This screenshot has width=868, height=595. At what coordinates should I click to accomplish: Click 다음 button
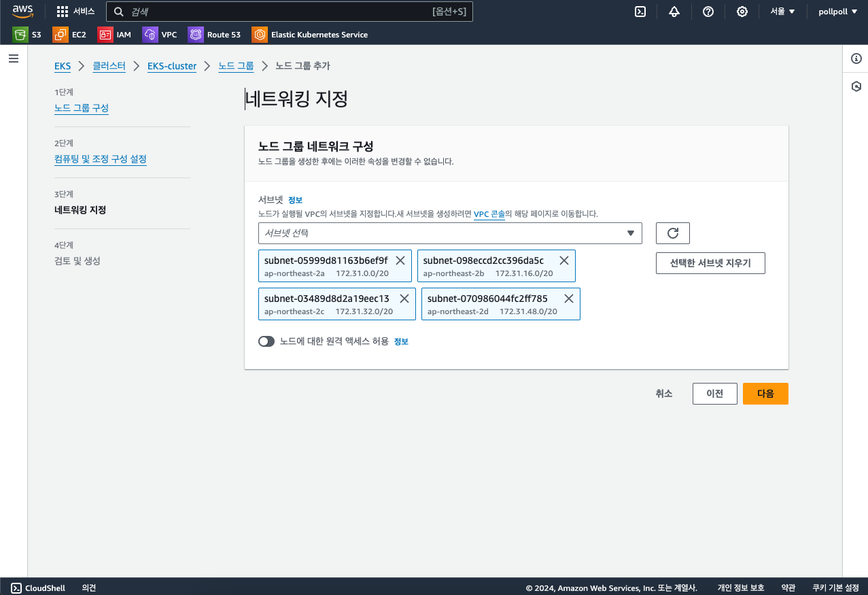[765, 394]
